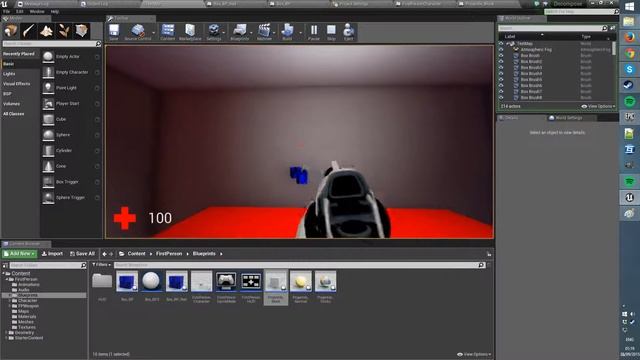Open Source Control dropdown arrow
The height and width of the screenshot is (360, 640).
click(154, 33)
